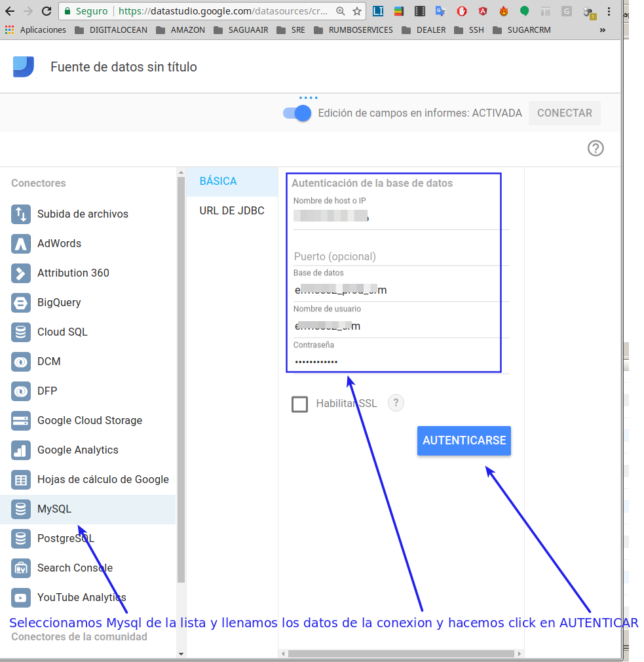Choose the Hojas de cálculo de Google icon
The width and height of the screenshot is (644, 662).
click(x=21, y=480)
